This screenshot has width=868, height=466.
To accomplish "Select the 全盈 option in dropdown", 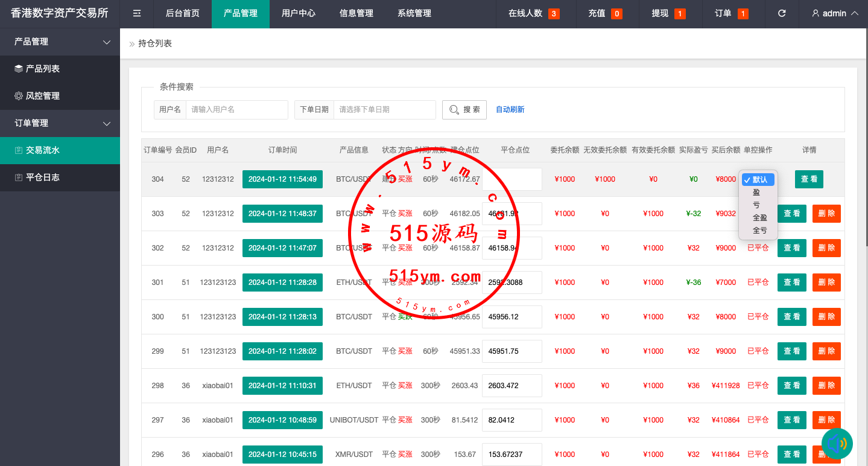I will coord(759,217).
